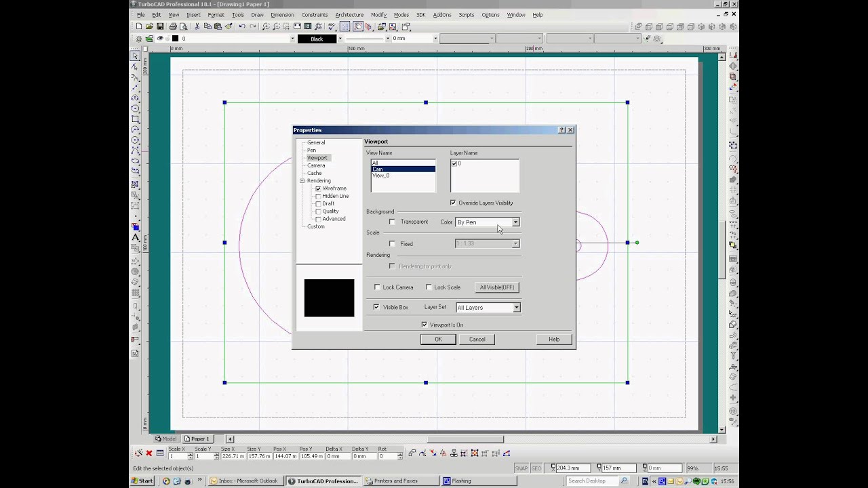The height and width of the screenshot is (488, 868).
Task: Open the 0 mm line width dropdown
Action: (x=435, y=39)
